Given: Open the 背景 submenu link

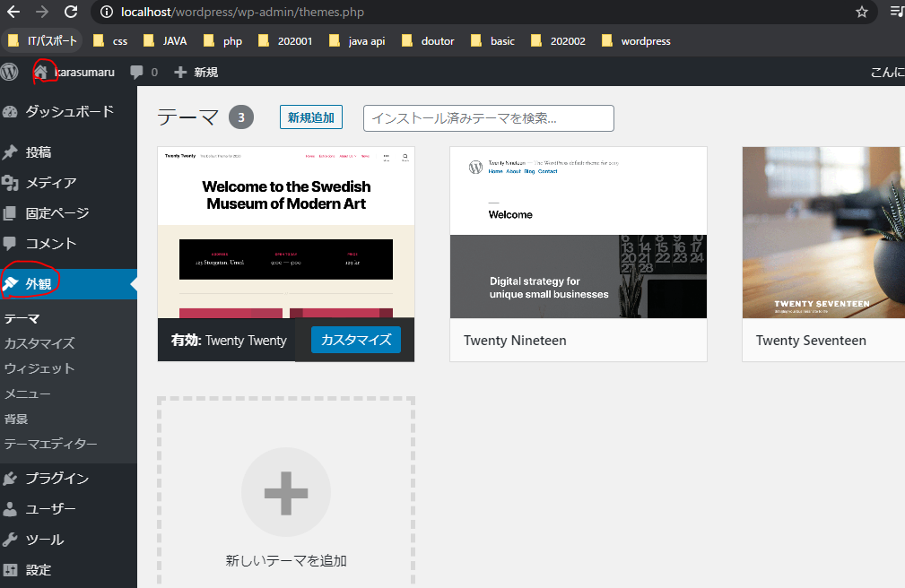Looking at the screenshot, I should click(x=16, y=419).
